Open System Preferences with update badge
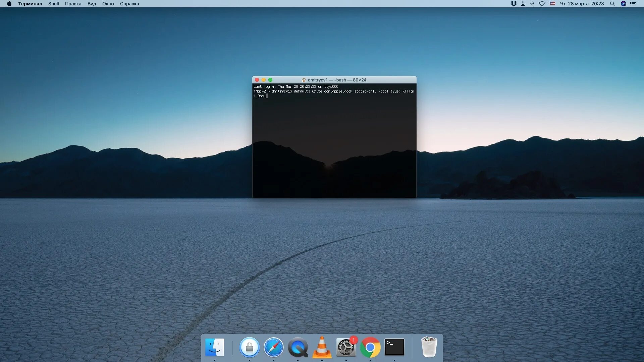Screen dimensions: 644x362 pyautogui.click(x=346, y=347)
